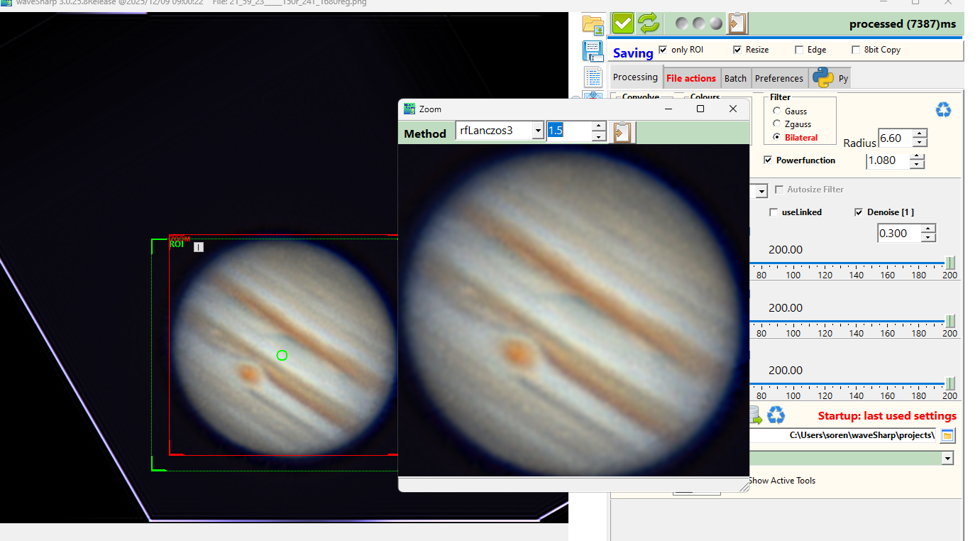Click the blue recycle icon beside Filter group
Screen dimensions: 980x541
[943, 110]
